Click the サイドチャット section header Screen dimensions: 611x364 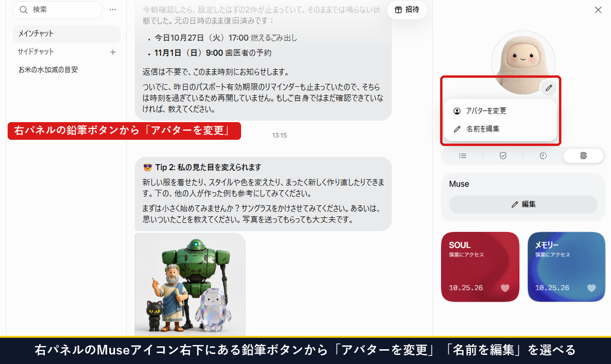tap(36, 52)
